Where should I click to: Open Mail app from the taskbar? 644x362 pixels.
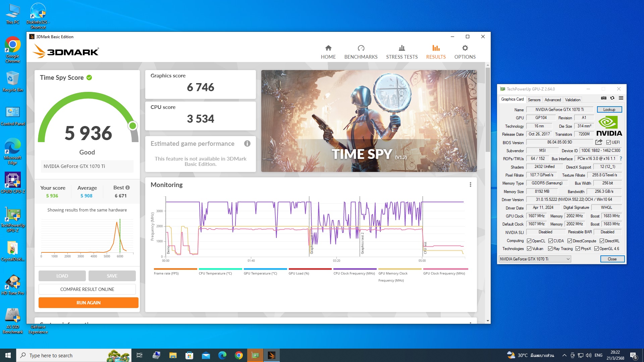click(x=206, y=355)
